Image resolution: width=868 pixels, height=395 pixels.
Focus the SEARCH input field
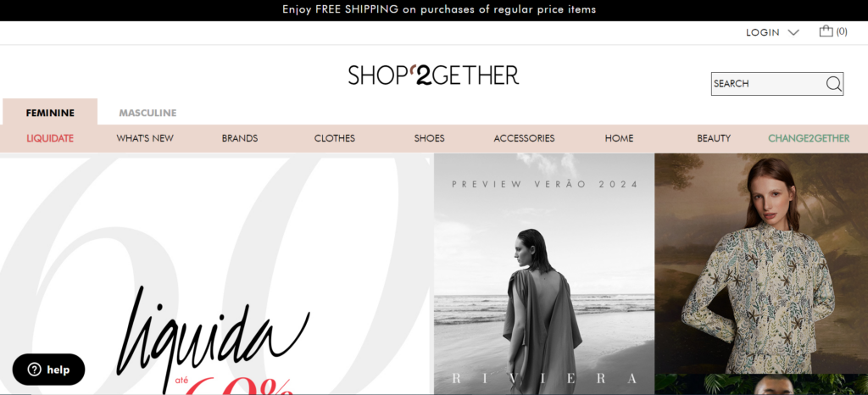pos(769,84)
